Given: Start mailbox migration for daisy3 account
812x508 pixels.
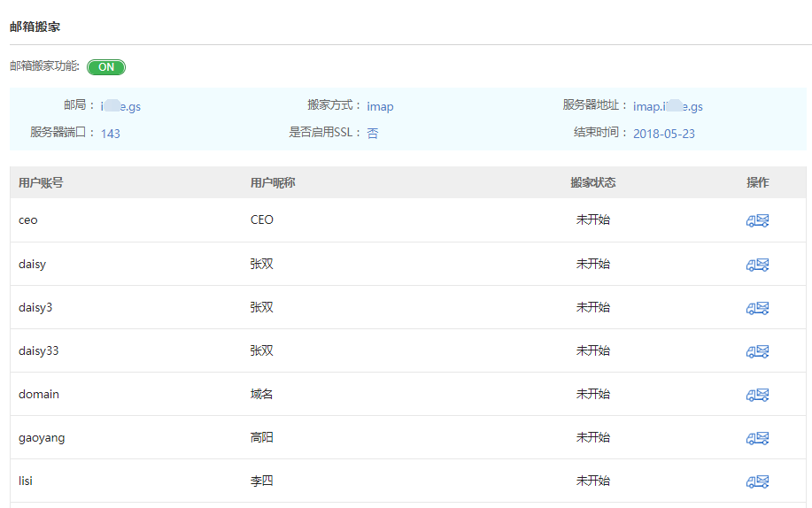Looking at the screenshot, I should point(757,307).
